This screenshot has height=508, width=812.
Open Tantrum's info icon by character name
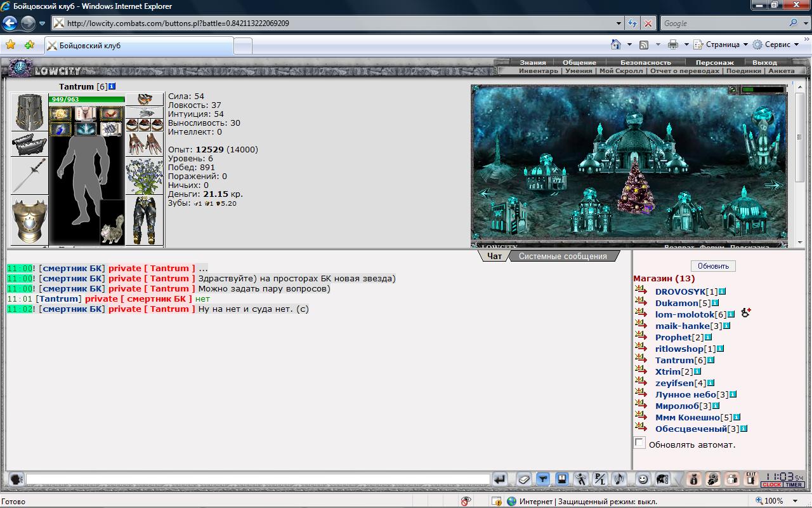[x=112, y=86]
